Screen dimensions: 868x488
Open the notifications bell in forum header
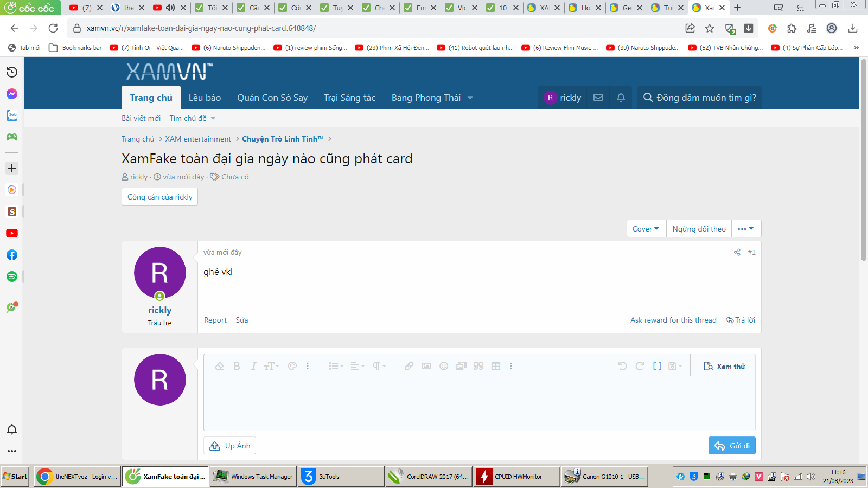click(x=621, y=98)
